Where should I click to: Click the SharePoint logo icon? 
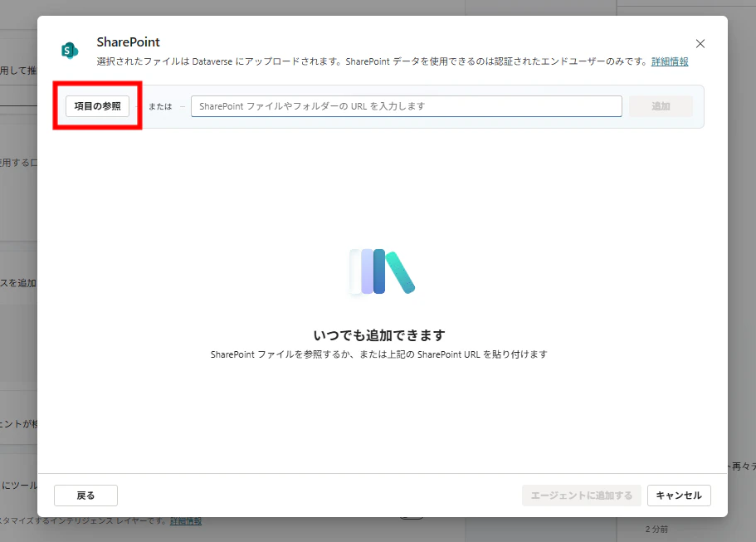(70, 50)
